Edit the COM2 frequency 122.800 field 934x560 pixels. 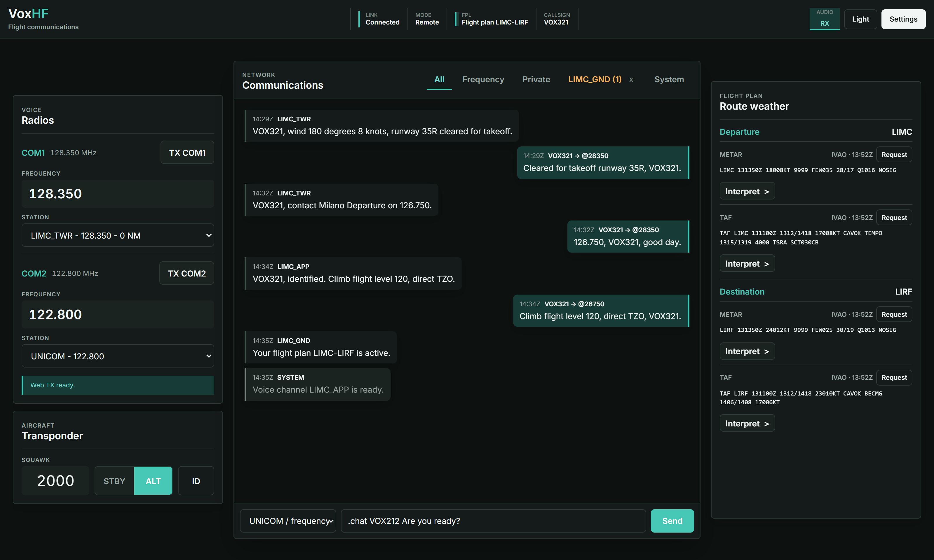[118, 314]
